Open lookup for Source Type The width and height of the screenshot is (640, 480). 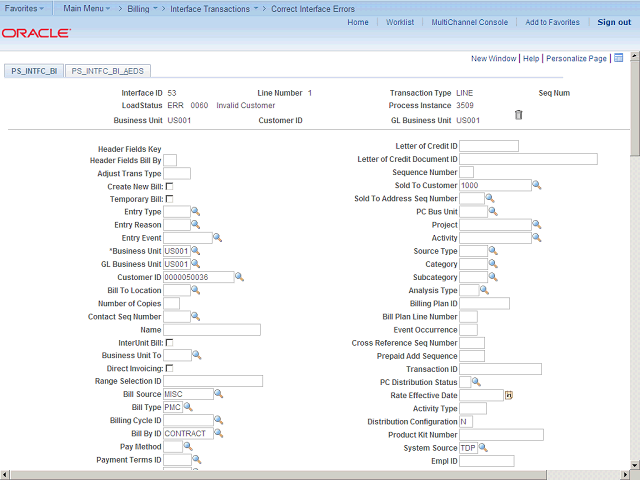(x=493, y=251)
